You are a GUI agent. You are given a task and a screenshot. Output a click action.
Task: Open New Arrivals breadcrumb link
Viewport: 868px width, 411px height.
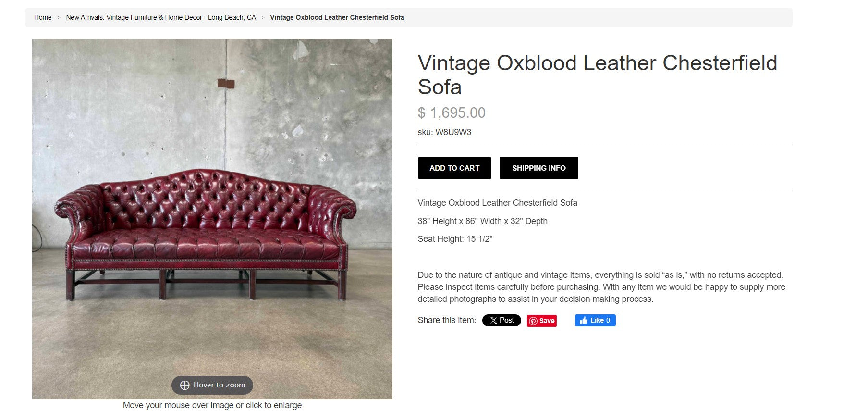pyautogui.click(x=161, y=18)
